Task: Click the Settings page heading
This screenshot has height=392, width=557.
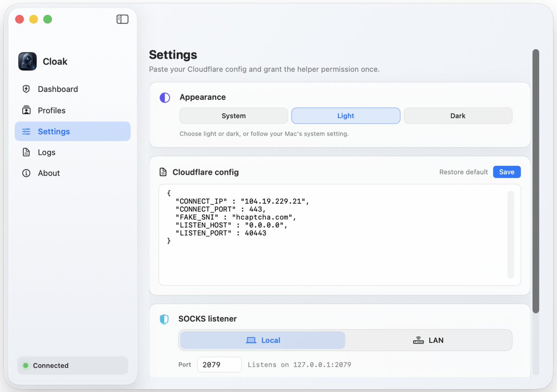Action: pyautogui.click(x=173, y=55)
